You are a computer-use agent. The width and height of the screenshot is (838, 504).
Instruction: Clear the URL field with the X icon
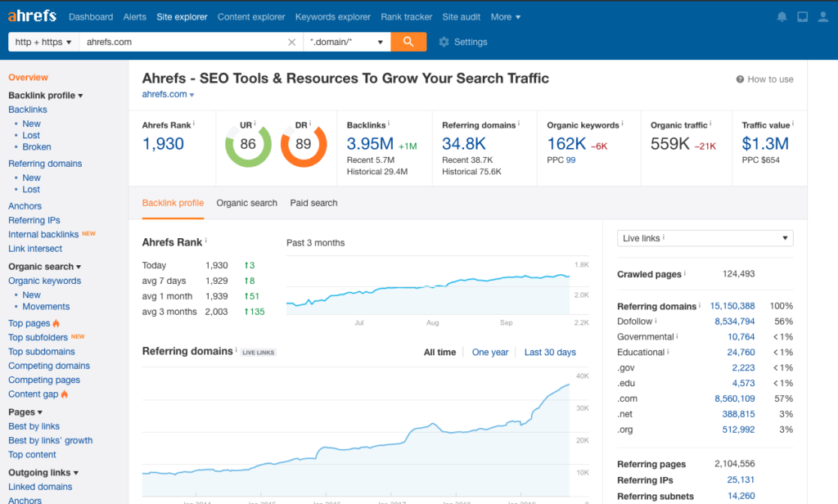point(292,43)
